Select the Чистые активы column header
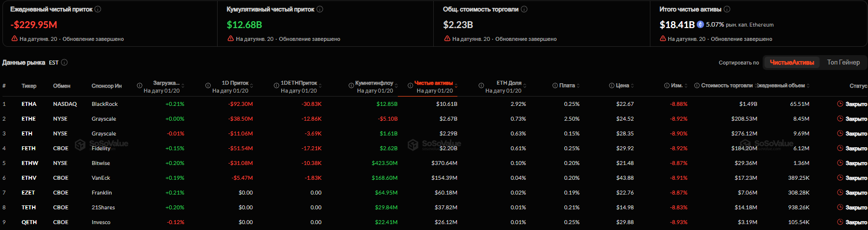Image resolution: width=868 pixels, height=230 pixels. 433,83
